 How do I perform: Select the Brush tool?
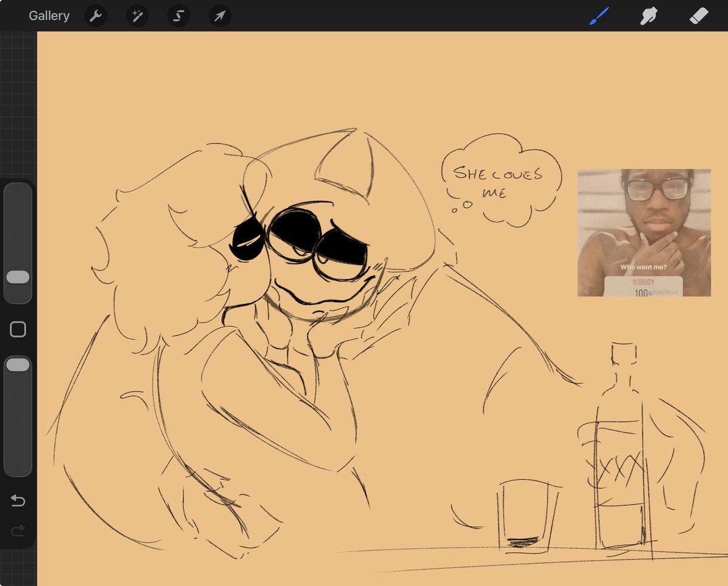[x=599, y=16]
